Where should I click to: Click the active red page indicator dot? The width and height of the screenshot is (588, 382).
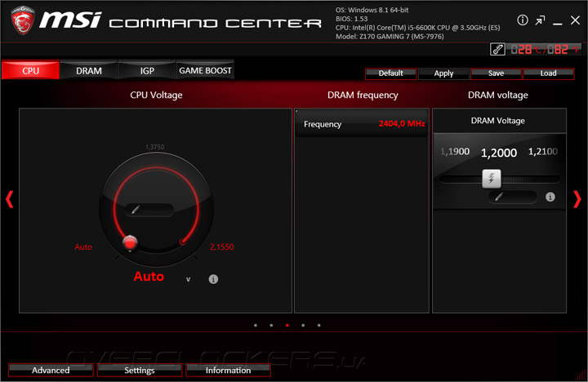[x=287, y=326]
